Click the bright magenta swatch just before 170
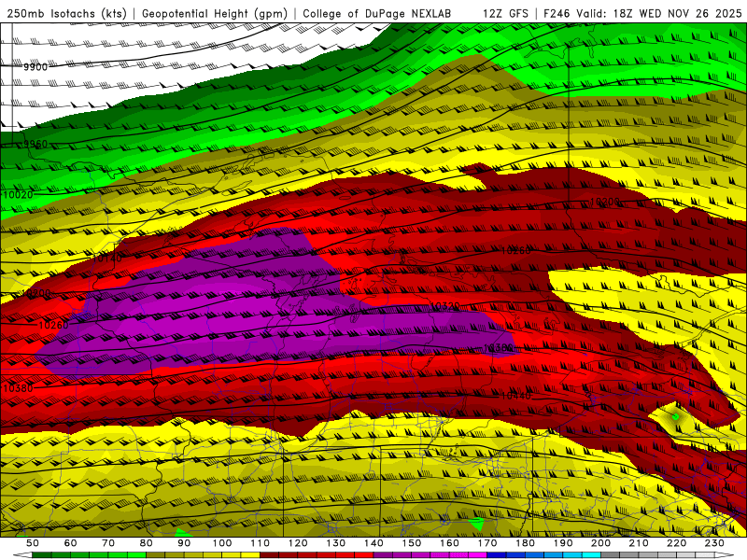Screen dimensions: 747x560 pyautogui.click(x=478, y=555)
